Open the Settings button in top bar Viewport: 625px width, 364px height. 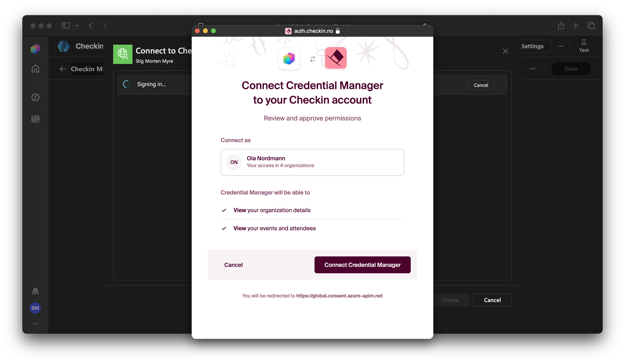(x=536, y=46)
